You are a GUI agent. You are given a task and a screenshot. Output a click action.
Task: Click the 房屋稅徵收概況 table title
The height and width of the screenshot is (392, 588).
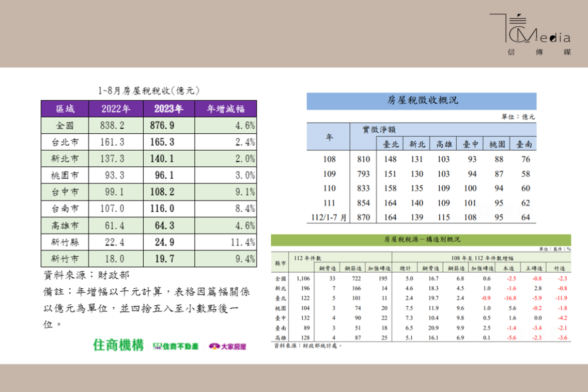coord(422,100)
